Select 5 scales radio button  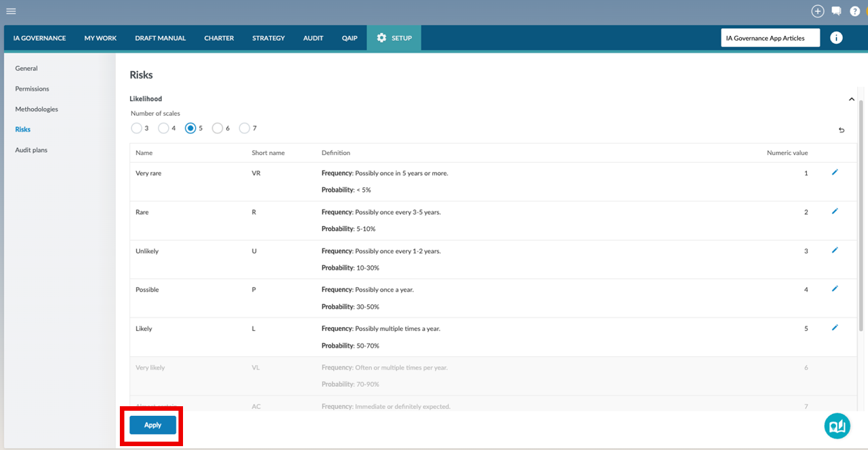(x=191, y=128)
